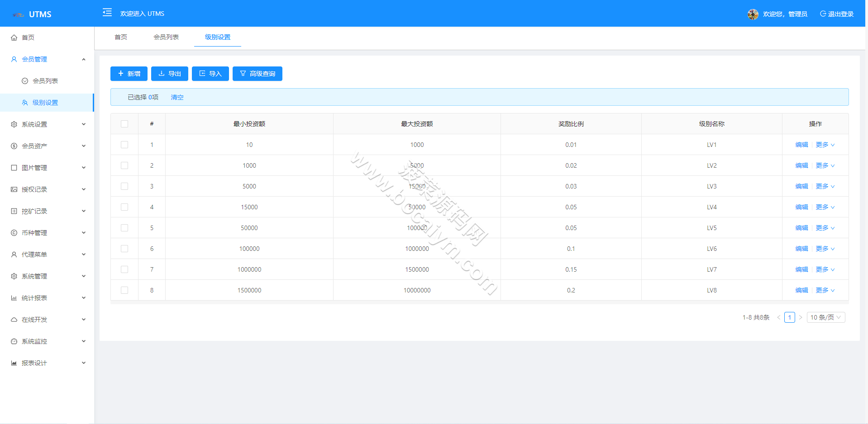Click the download icon on 导出 button

point(162,73)
